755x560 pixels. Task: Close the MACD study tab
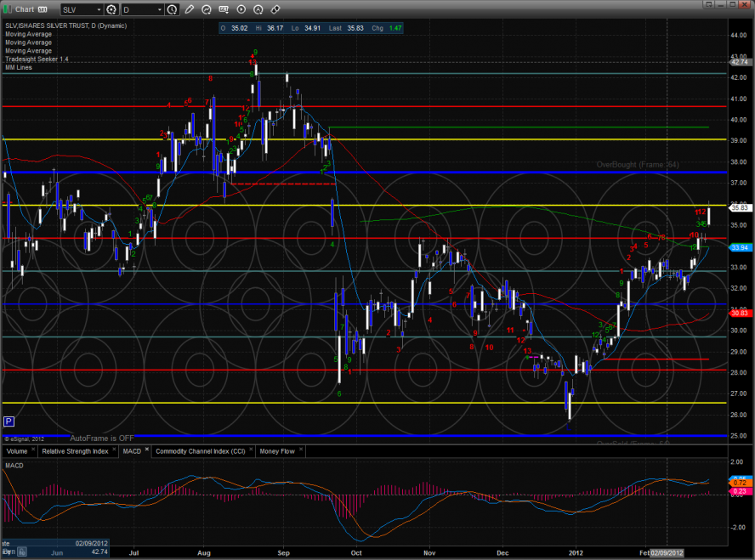(x=146, y=449)
